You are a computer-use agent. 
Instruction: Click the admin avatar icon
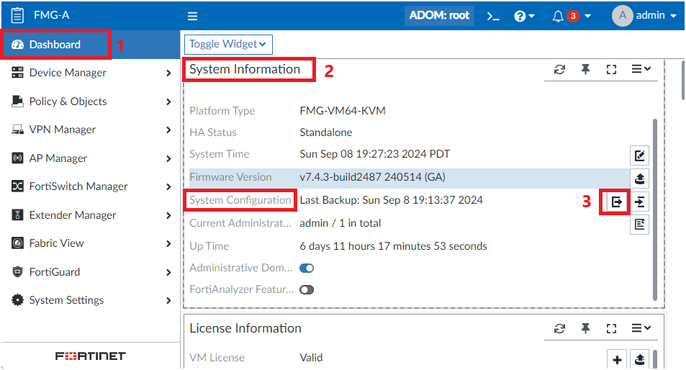622,16
